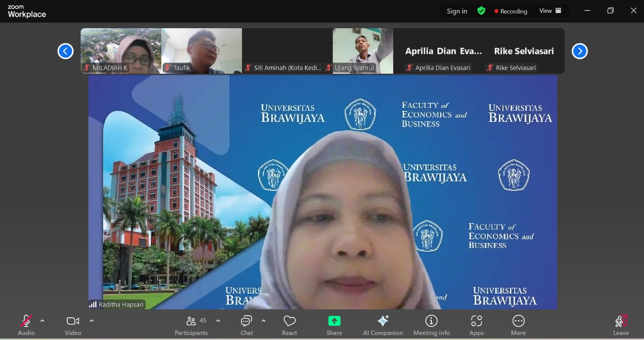Open the Chat panel

[x=246, y=325]
